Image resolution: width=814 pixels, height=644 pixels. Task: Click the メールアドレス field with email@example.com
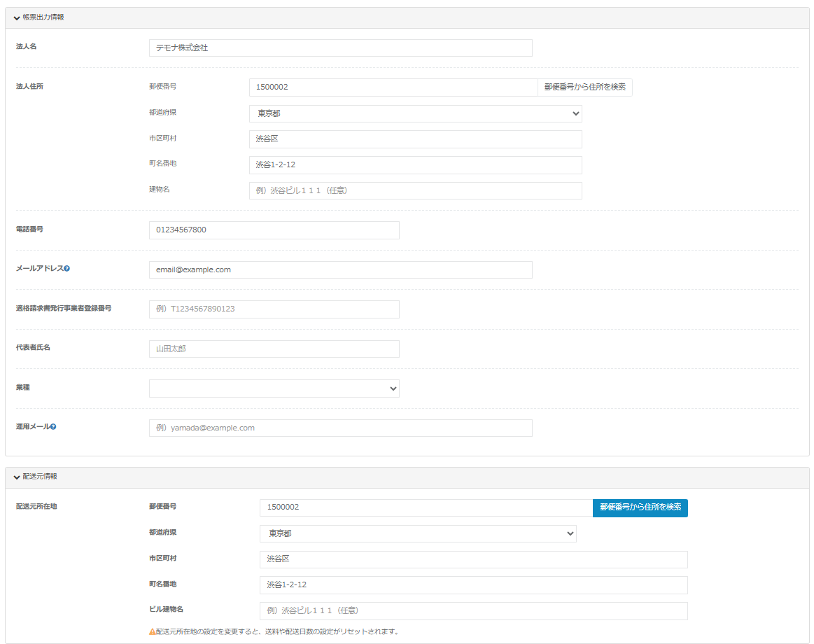340,269
